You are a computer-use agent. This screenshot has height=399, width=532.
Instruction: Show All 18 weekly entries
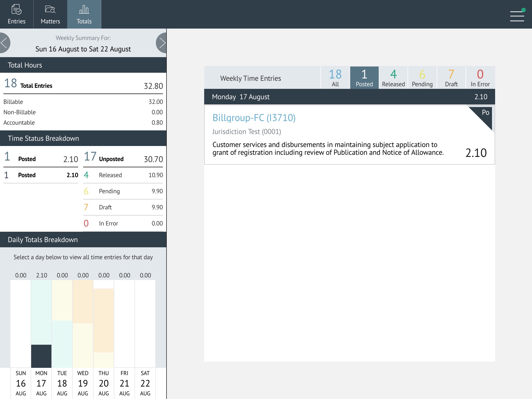point(335,78)
